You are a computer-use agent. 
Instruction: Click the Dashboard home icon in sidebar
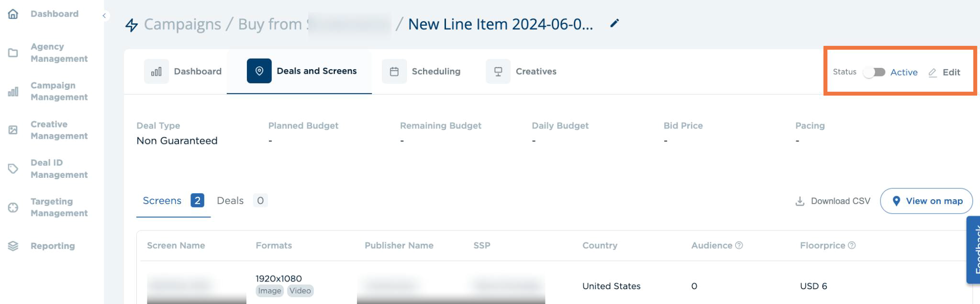pyautogui.click(x=13, y=14)
